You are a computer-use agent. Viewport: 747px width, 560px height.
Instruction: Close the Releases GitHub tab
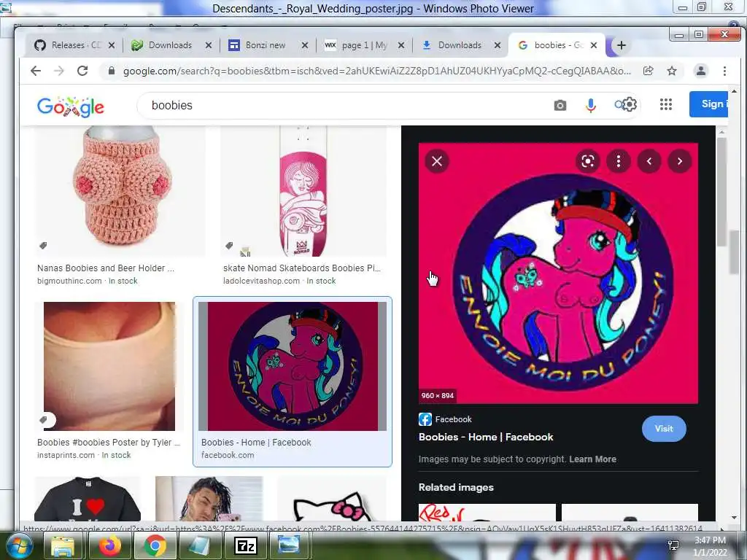click(112, 45)
